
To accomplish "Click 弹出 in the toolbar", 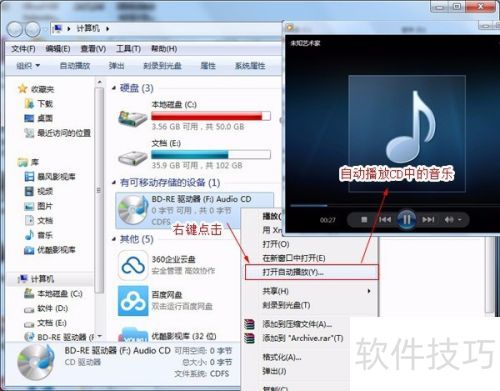I will coord(117,66).
